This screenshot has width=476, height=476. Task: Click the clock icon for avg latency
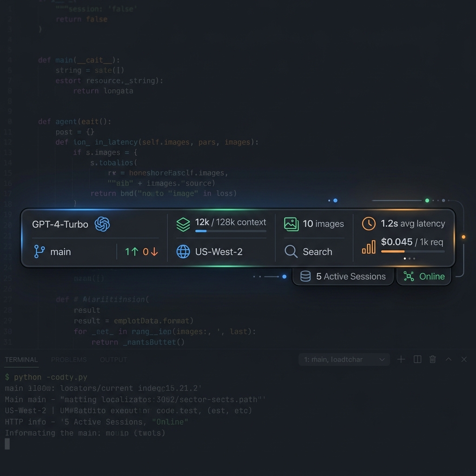click(369, 224)
